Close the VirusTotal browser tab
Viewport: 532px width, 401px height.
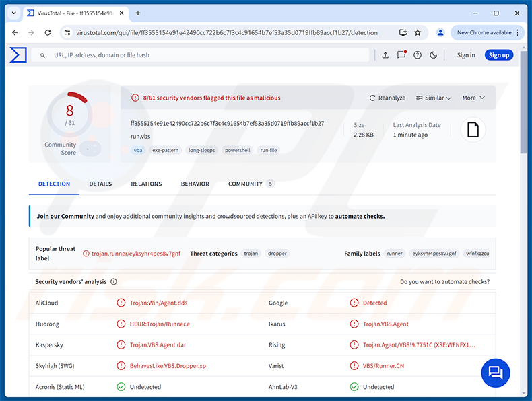pos(122,13)
